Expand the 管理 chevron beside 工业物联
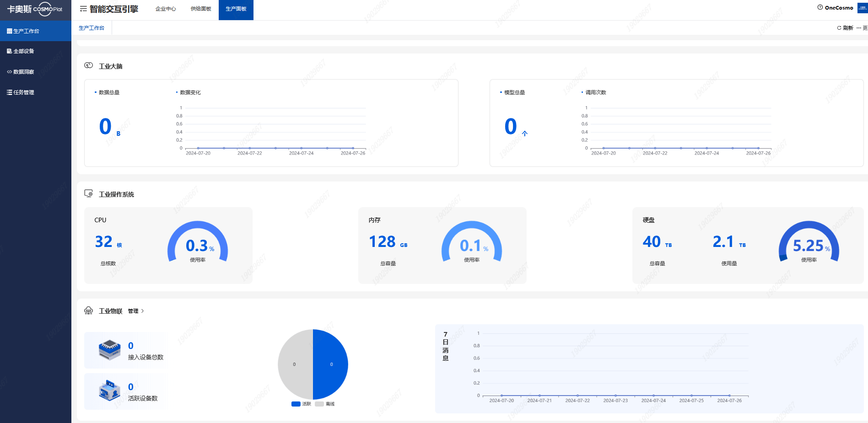Screen dimensions: 868x423 [142, 311]
